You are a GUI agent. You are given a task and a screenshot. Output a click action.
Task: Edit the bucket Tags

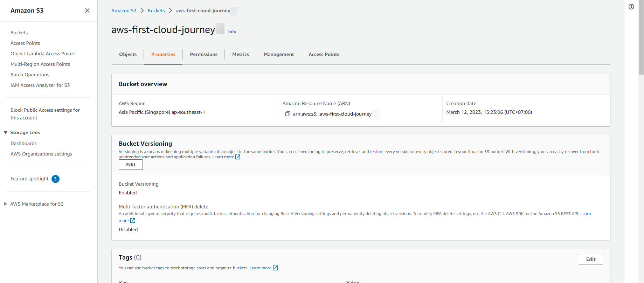click(591, 259)
